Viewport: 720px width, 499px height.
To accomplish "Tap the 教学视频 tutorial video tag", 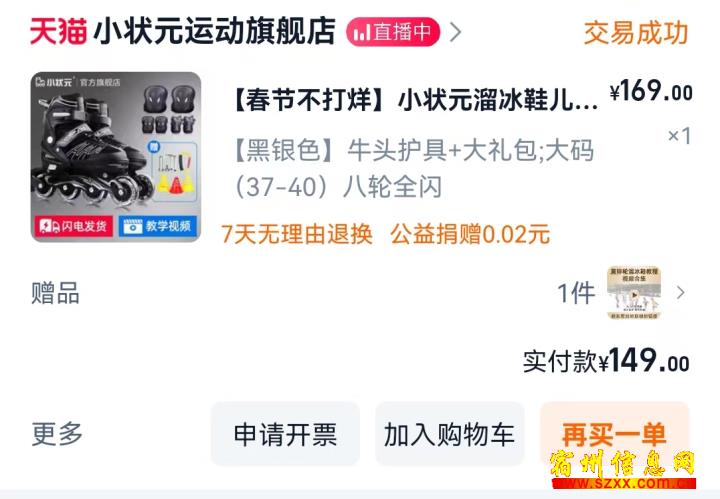I will [158, 226].
